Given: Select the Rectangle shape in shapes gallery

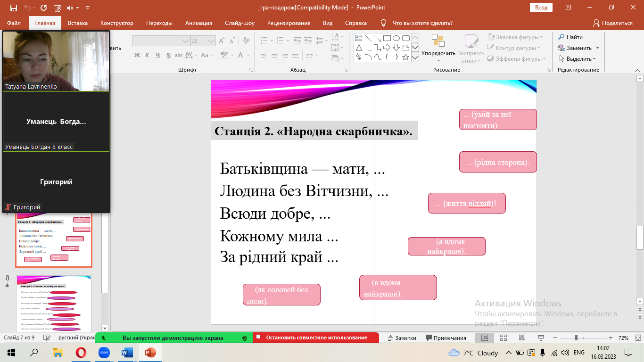Looking at the screenshot, I should pyautogui.click(x=387, y=38).
